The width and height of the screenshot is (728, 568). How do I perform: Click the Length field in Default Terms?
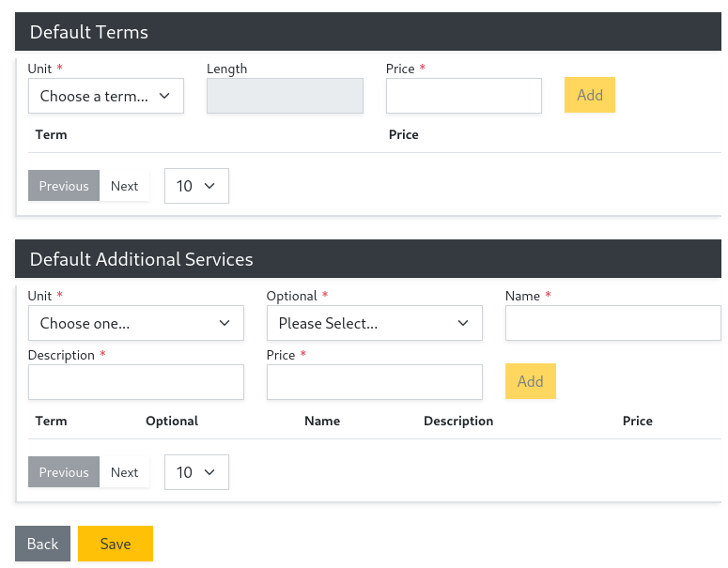click(x=285, y=96)
